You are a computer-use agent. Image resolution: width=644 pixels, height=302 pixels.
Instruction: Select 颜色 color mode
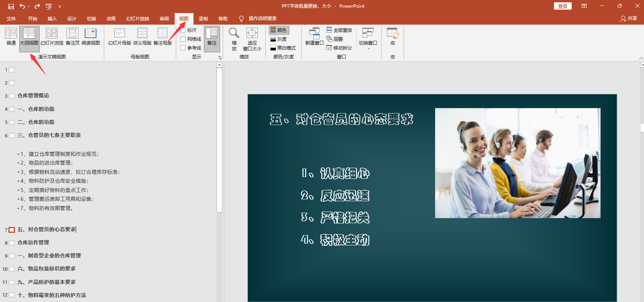pyautogui.click(x=279, y=30)
